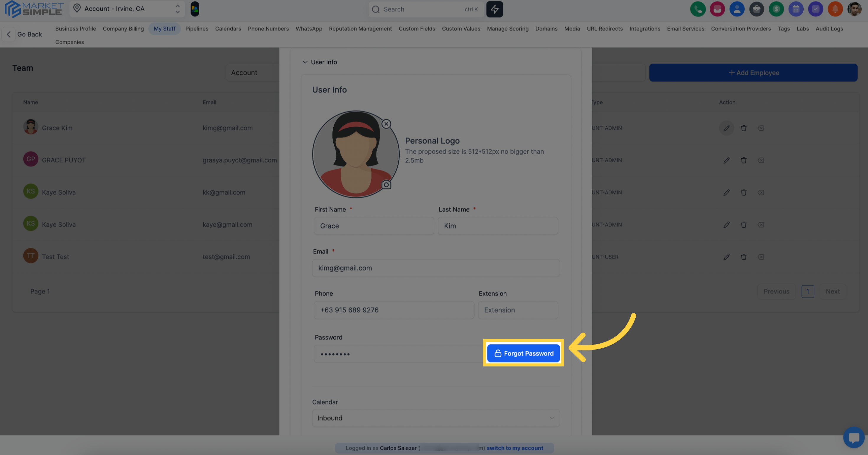Click the green dollar sign icon
The height and width of the screenshot is (455, 868).
[776, 9]
